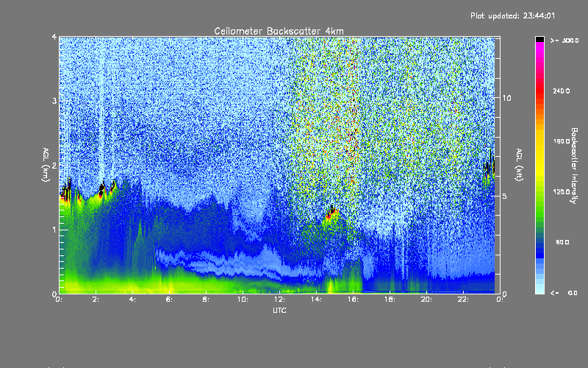
Task: Click the '4' km y-axis tick label
Action: click(54, 38)
